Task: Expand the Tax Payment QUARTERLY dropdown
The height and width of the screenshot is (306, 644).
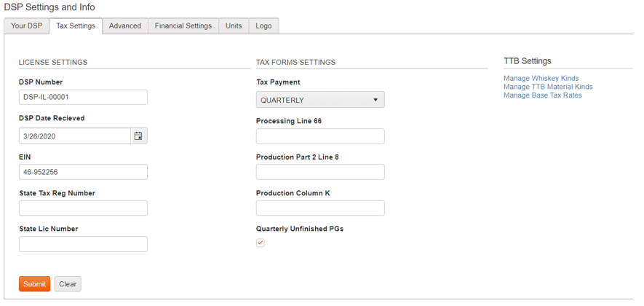Action: 320,100
